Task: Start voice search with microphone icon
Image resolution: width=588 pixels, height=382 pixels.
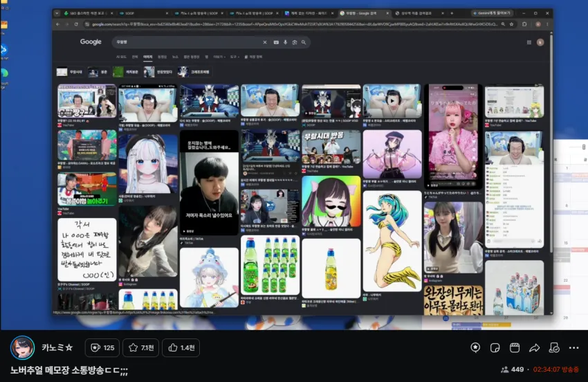Action: pos(286,42)
